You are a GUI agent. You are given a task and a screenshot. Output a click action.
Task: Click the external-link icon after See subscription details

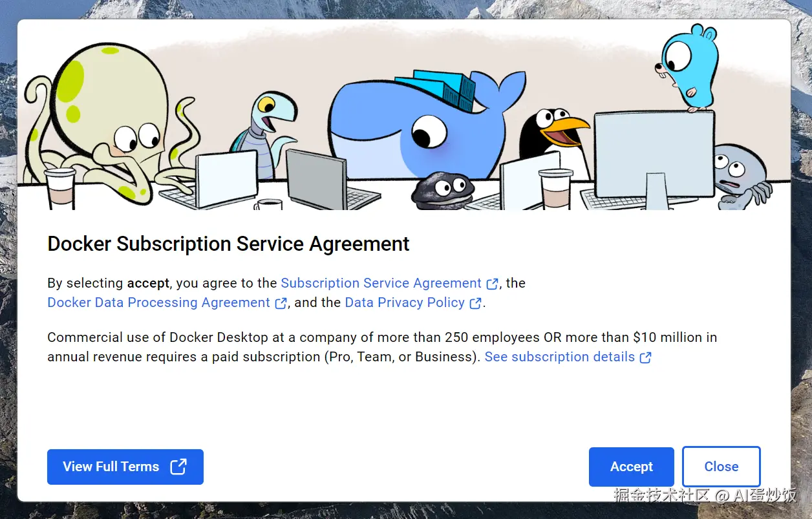tap(645, 357)
